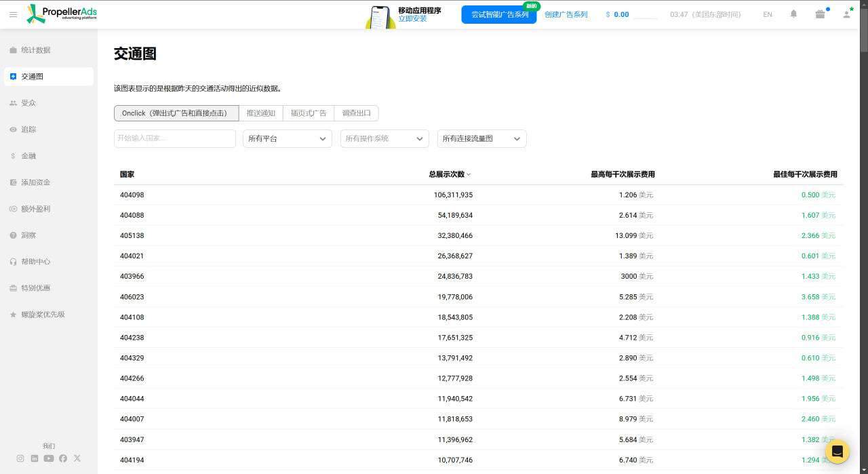Click the green 0.500 美元 value
The image size is (868, 474).
(x=818, y=195)
